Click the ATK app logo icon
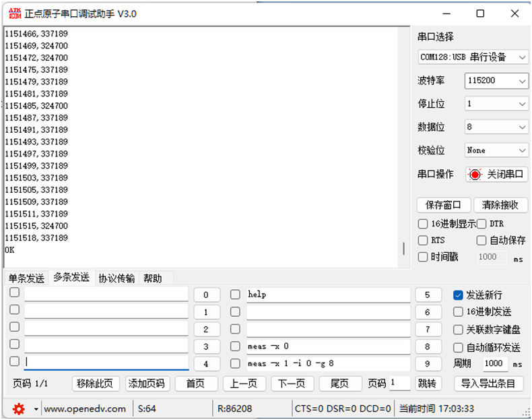The height and width of the screenshot is (420, 532). tap(13, 13)
